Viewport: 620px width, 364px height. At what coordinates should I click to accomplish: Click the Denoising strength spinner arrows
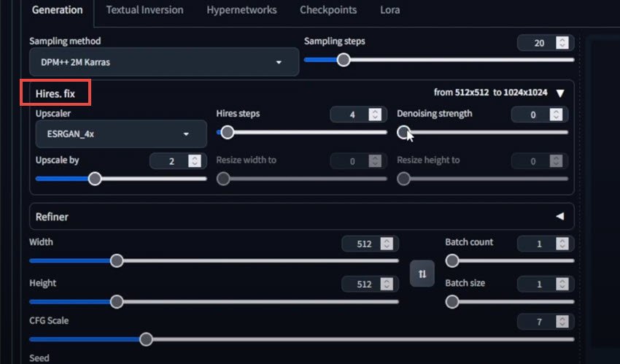556,115
